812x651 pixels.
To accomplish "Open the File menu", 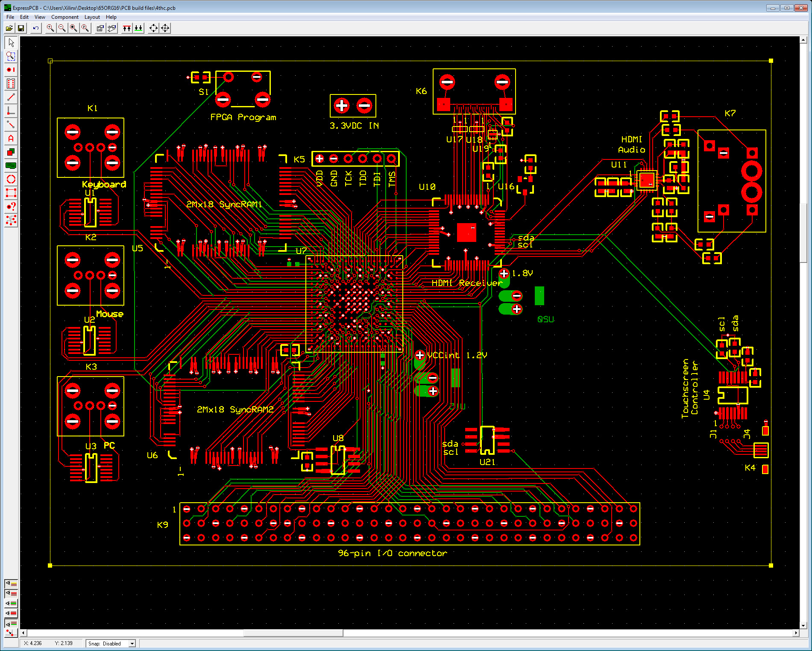I will [10, 17].
